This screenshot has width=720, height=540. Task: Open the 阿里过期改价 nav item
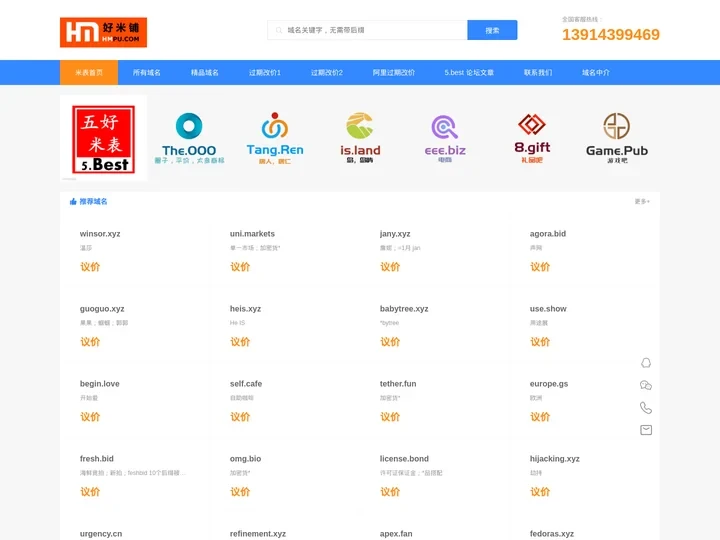(394, 73)
